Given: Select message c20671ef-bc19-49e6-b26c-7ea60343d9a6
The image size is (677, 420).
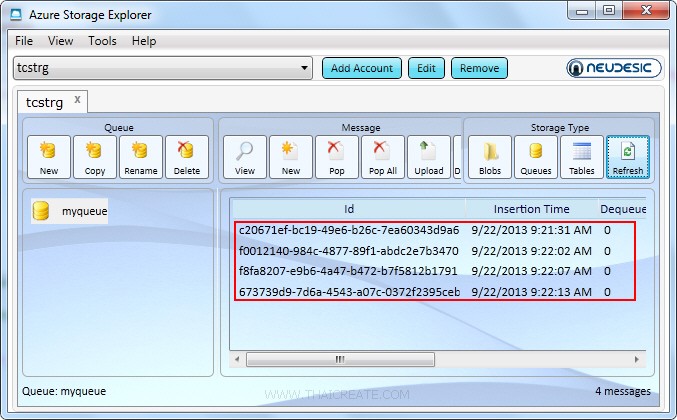Looking at the screenshot, I should coord(349,230).
